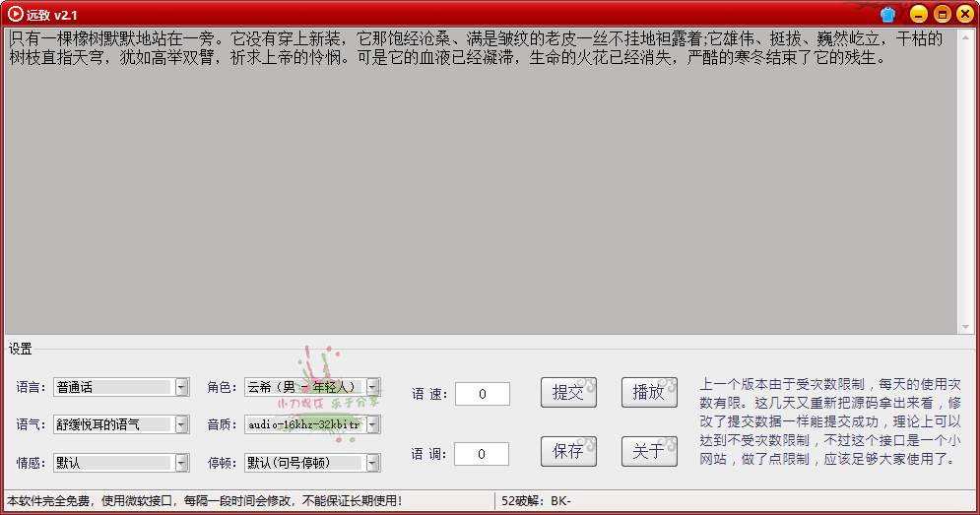The width and height of the screenshot is (980, 515).
Task: Open the skin changer shirt icon
Action: (888, 14)
